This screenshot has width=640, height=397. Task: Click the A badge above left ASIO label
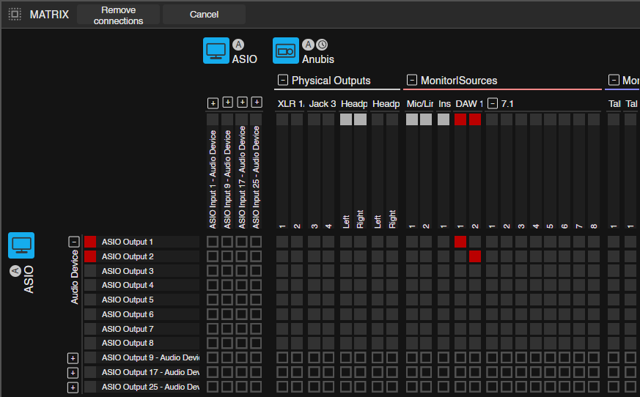click(15, 271)
